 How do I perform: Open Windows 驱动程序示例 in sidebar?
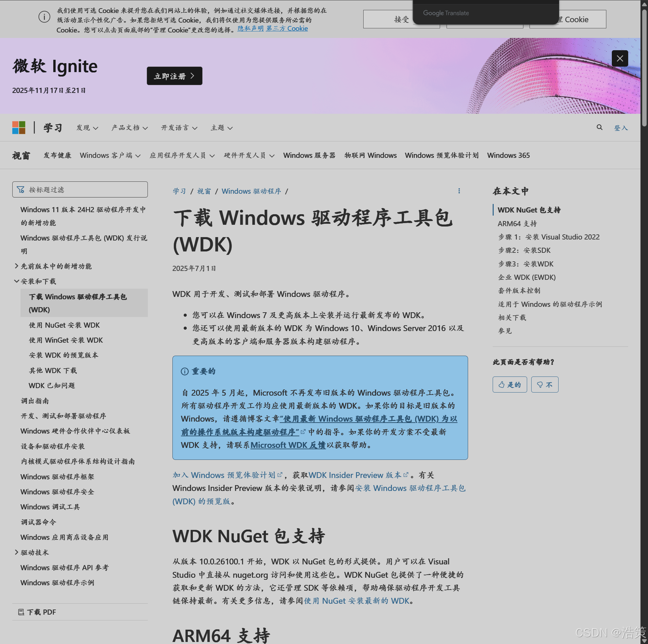click(57, 583)
